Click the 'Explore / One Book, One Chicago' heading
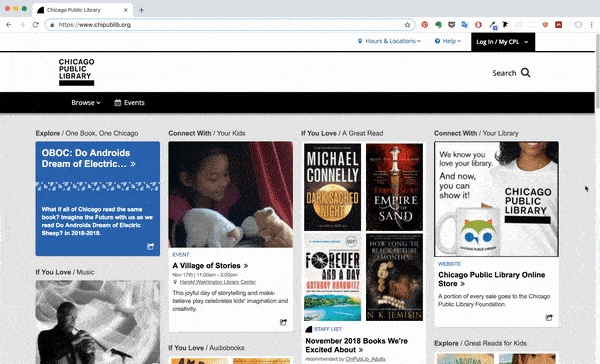Screen dimensions: 600x364 coord(87,133)
